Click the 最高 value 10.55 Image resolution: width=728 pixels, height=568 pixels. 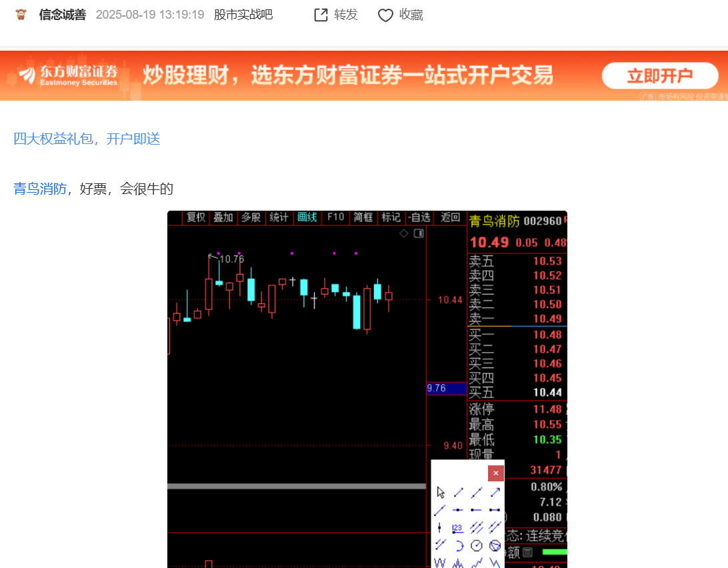click(547, 425)
